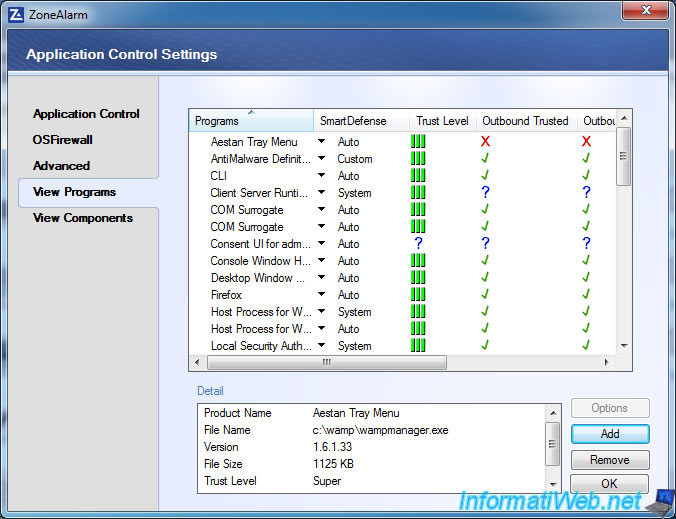676x519 pixels.
Task: Click file name c:\wamp\wampmanager.exe in Detail
Action: [380, 430]
